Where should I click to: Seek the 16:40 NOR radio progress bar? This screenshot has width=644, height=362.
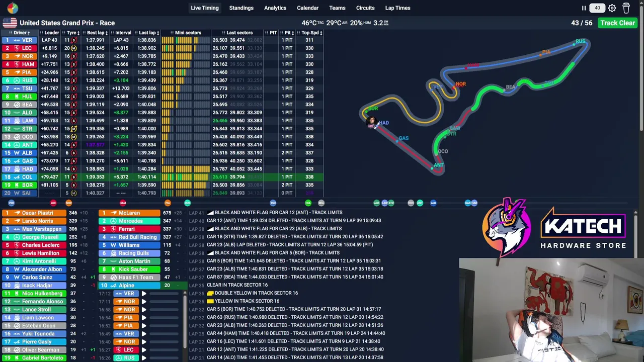point(165,342)
